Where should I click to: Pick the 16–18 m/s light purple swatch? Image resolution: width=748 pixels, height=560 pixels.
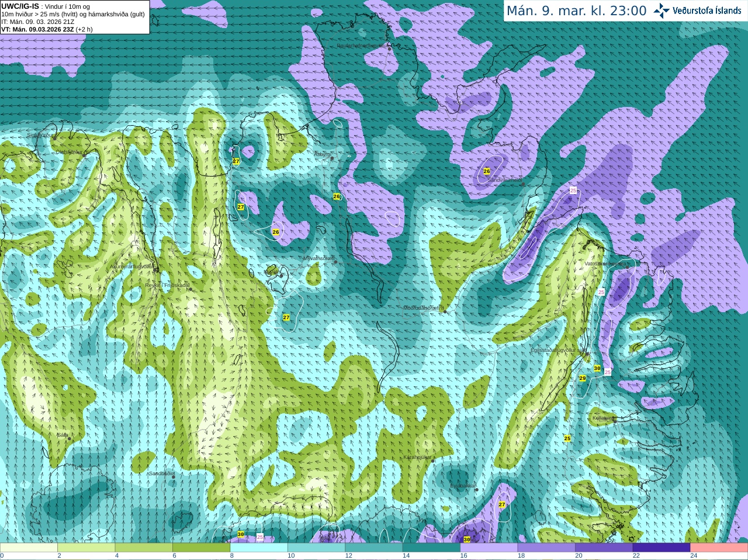[x=489, y=548]
